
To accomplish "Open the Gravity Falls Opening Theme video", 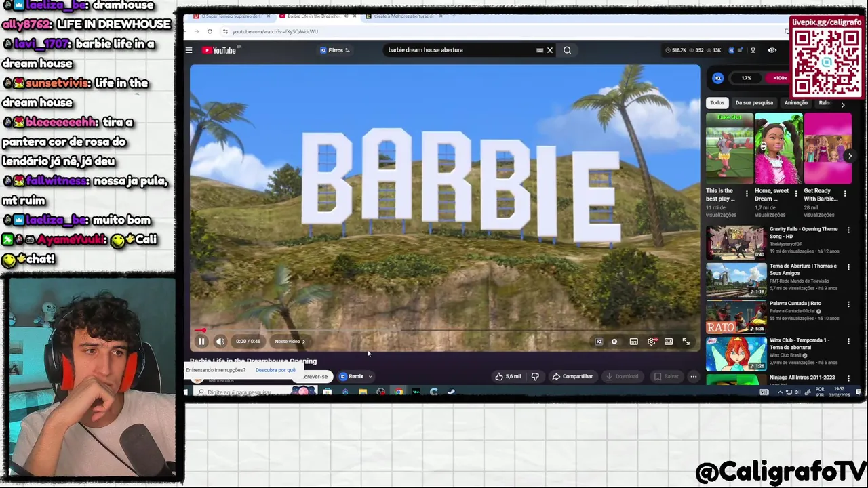I will click(736, 242).
